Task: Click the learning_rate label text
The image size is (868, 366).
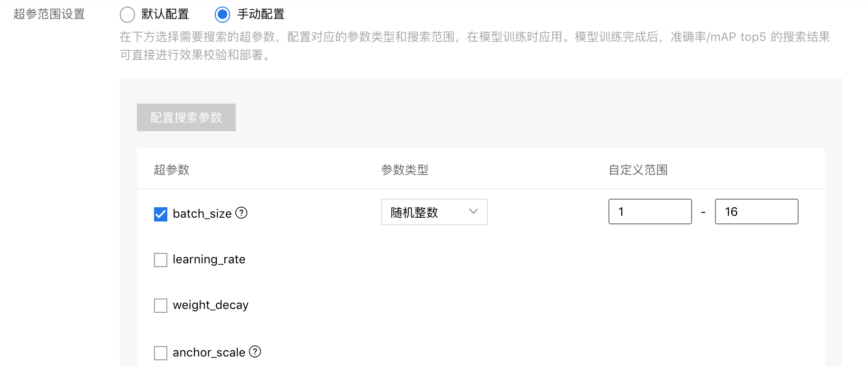Action: pos(209,260)
